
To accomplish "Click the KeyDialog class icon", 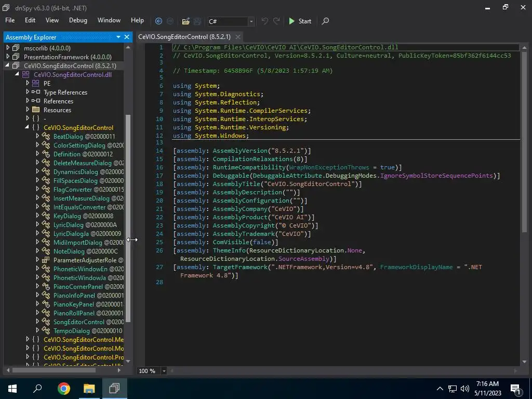I will click(x=46, y=216).
